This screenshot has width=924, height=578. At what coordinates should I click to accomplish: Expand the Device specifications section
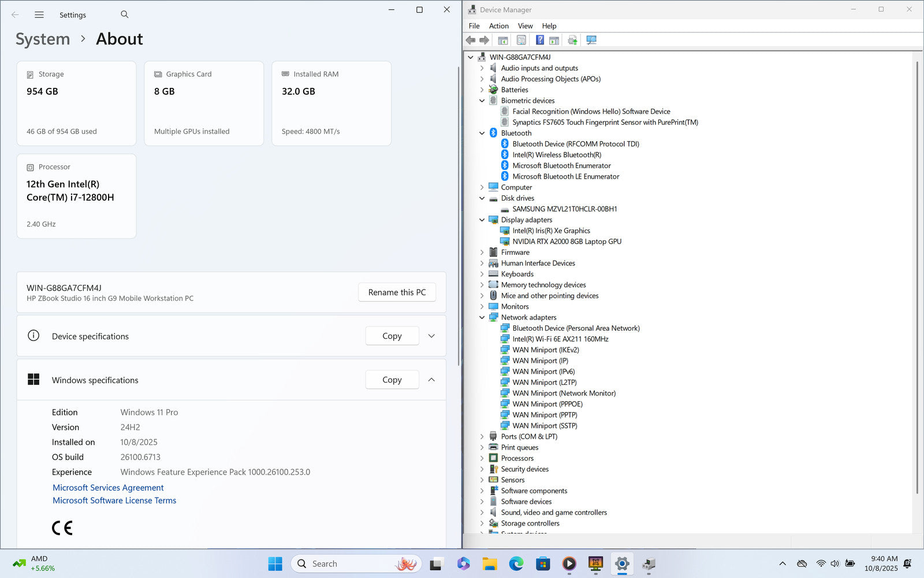point(431,336)
